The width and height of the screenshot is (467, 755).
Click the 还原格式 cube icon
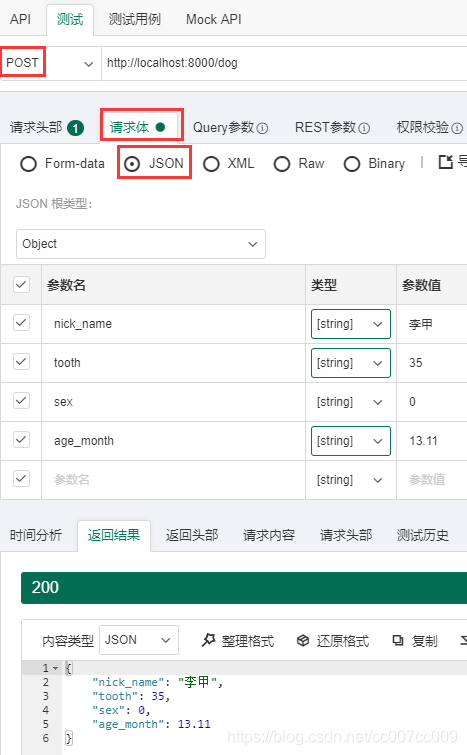303,640
